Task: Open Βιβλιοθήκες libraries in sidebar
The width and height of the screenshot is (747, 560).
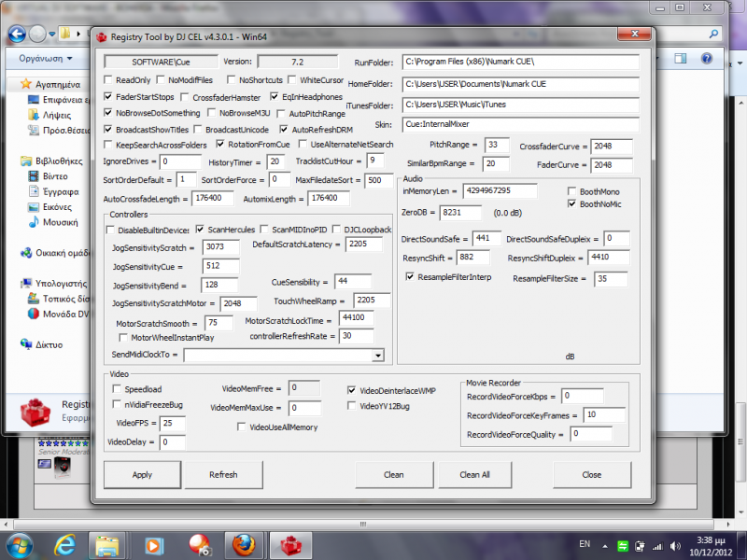Action: tap(59, 161)
